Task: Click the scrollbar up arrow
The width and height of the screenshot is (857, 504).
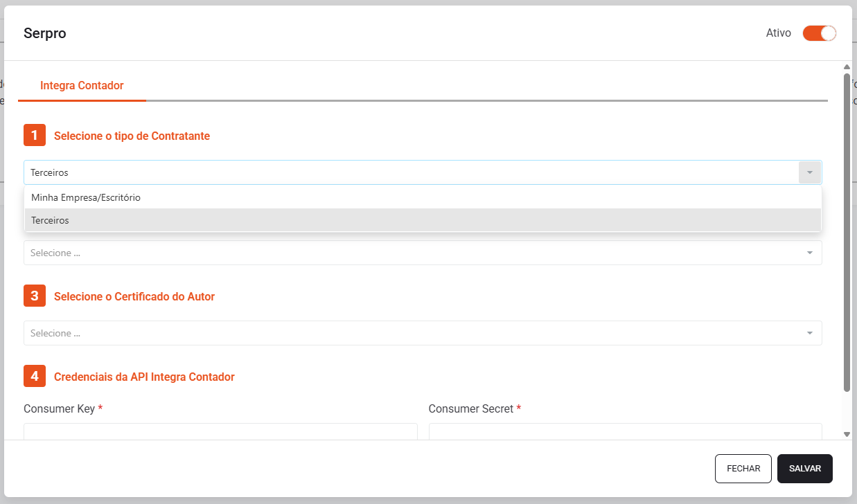Action: (847, 67)
